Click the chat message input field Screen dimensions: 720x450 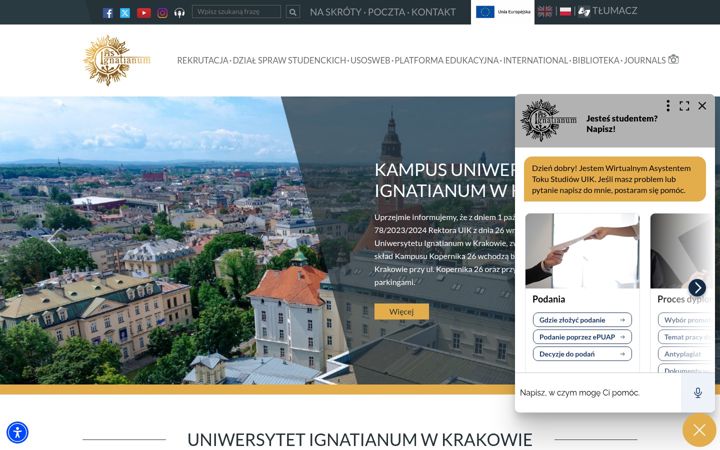tap(598, 393)
